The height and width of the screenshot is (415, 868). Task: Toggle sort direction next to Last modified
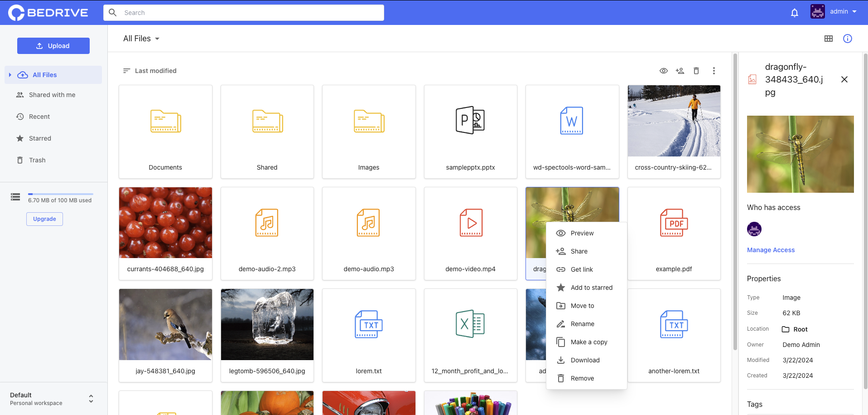[x=126, y=71]
